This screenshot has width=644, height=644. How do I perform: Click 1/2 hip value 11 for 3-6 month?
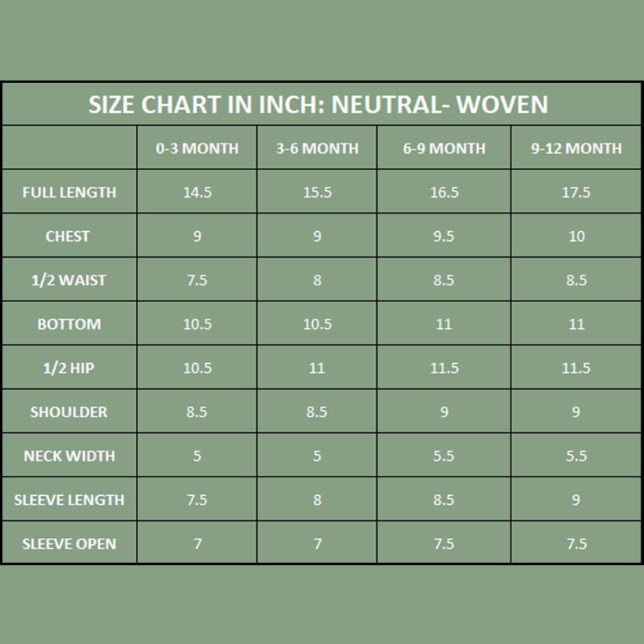[x=317, y=368]
